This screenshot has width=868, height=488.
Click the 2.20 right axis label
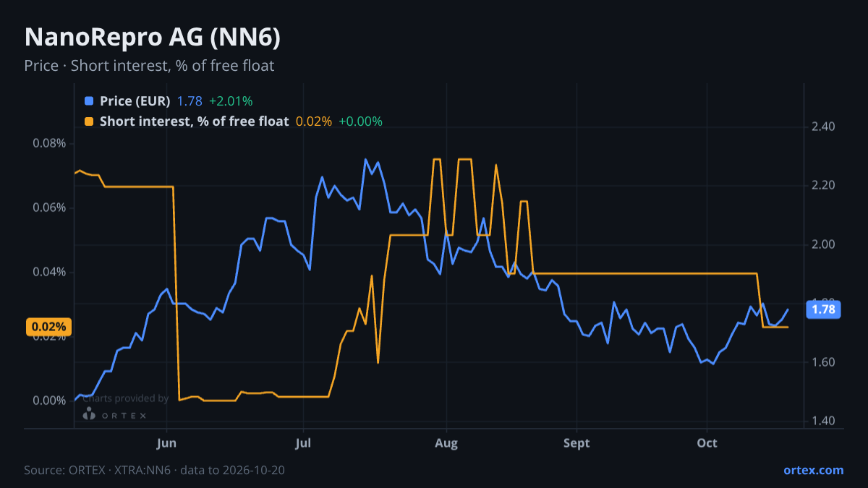[x=824, y=186]
